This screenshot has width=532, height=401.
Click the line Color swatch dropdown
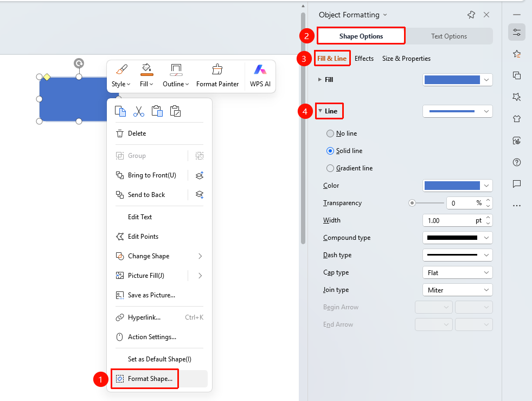pyautogui.click(x=457, y=186)
